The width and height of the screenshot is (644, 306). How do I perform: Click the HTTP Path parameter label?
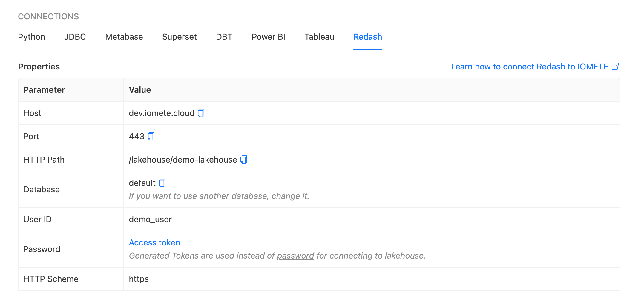44,160
